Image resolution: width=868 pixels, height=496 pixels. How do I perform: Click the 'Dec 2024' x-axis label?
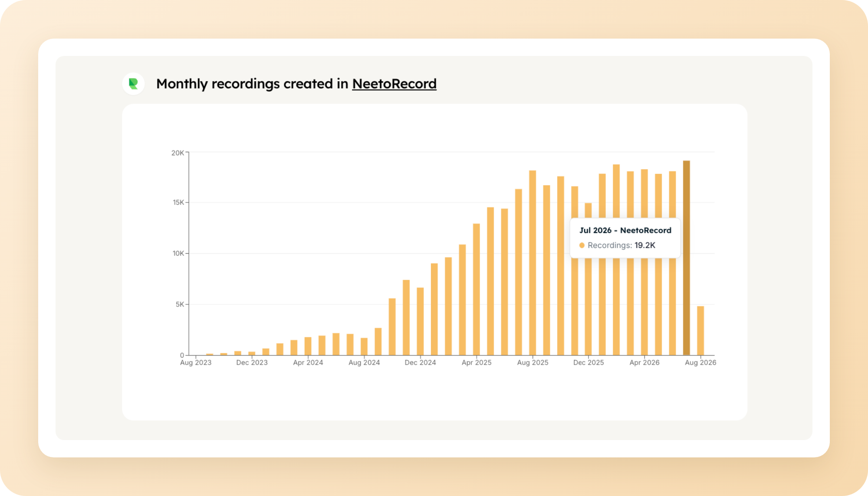pyautogui.click(x=420, y=362)
